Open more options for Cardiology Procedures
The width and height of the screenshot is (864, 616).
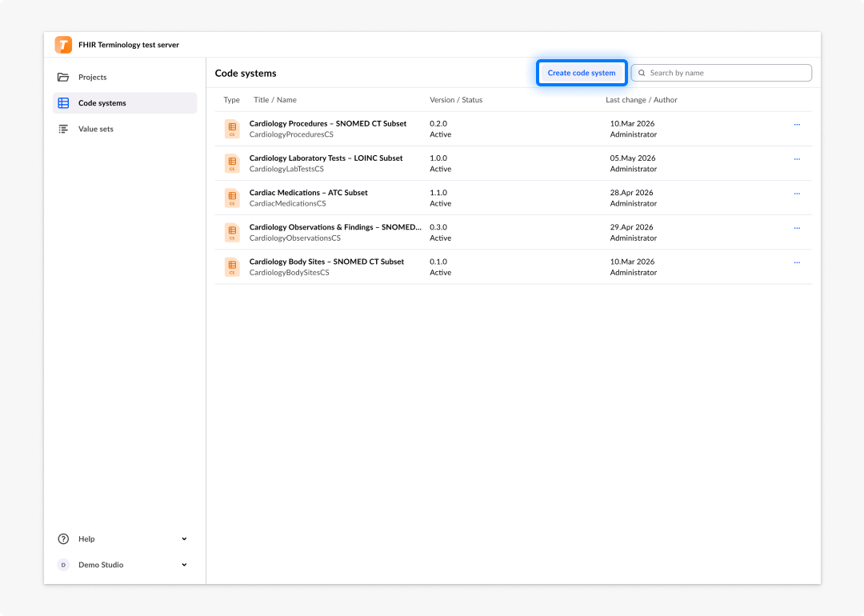pyautogui.click(x=797, y=125)
